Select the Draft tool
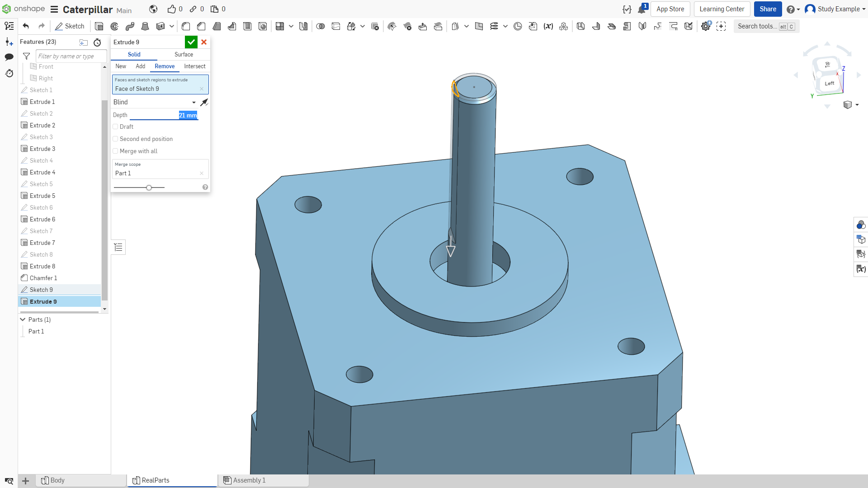The image size is (868, 488). coord(217,26)
